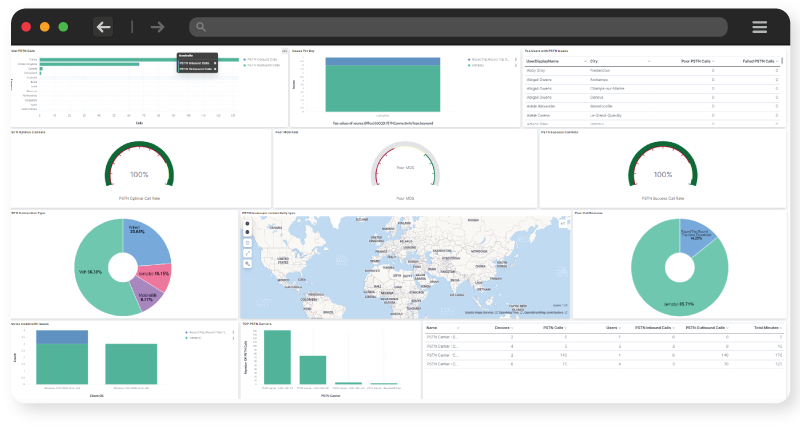Click the Elastic Maps Service attribution link

481,313
